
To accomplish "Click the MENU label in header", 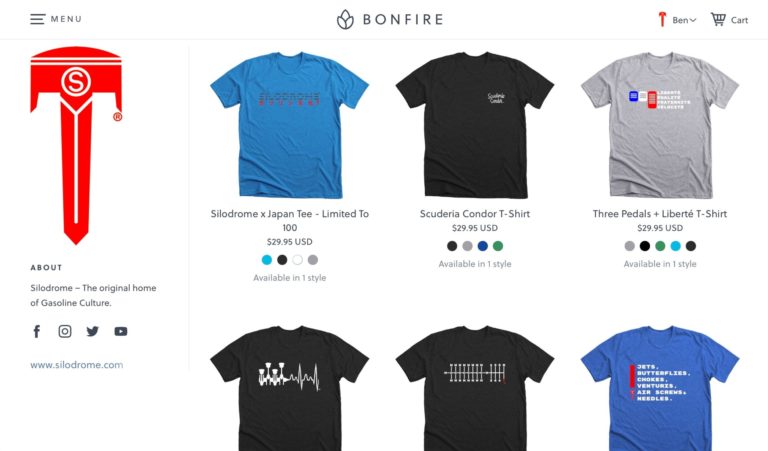I will (66, 19).
